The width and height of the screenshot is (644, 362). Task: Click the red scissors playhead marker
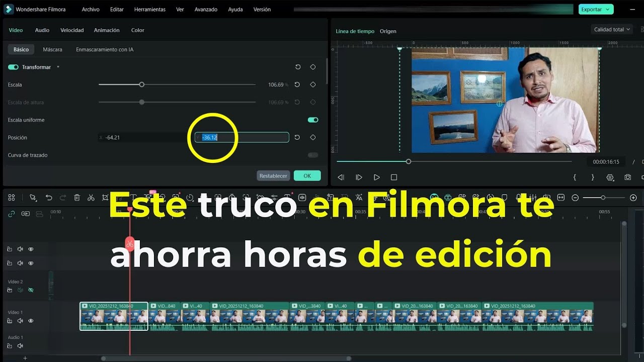[x=130, y=244]
